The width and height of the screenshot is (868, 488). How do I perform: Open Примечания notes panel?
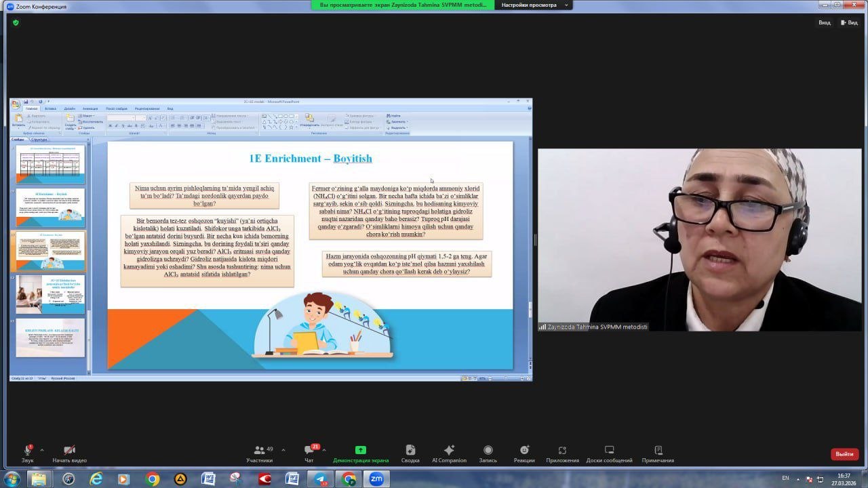pos(658,453)
